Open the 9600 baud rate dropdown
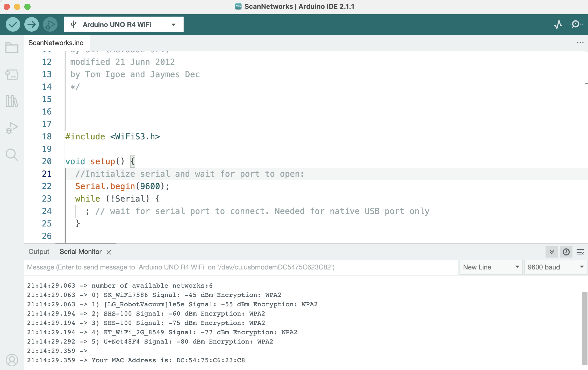588x370 pixels. (x=555, y=267)
